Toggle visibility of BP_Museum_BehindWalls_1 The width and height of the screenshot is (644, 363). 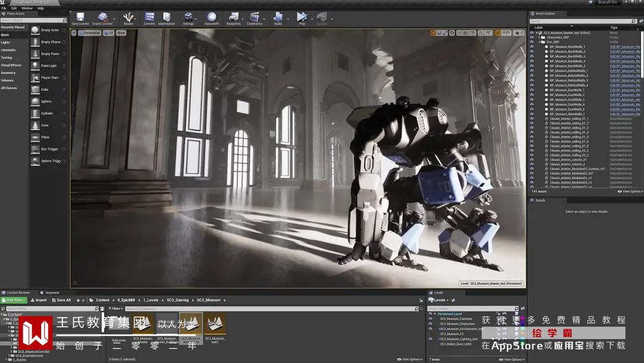point(532,70)
